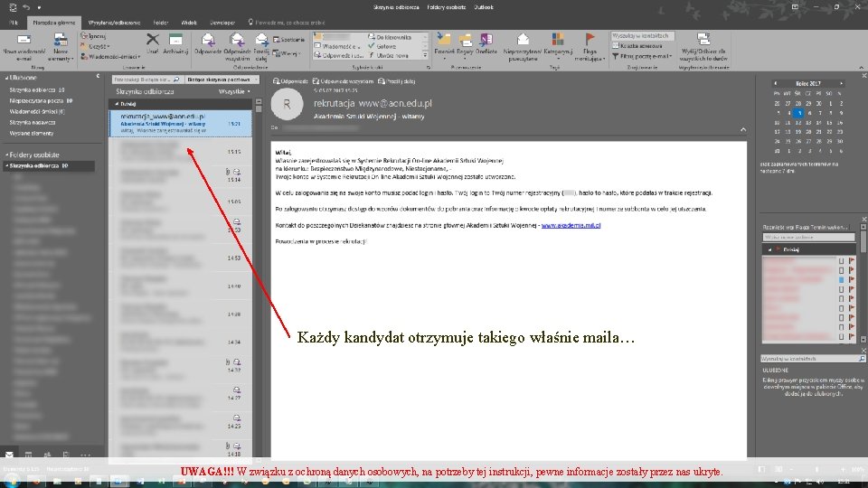Viewport: 868px width, 488px height.
Task: Send the message to OneNote
Action: pyautogui.click(x=486, y=45)
